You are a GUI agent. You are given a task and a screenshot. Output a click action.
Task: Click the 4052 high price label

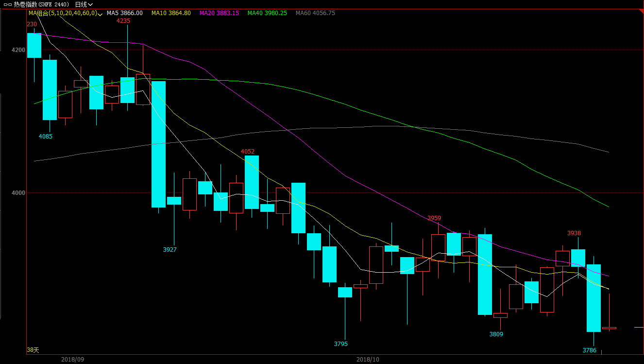[248, 152]
